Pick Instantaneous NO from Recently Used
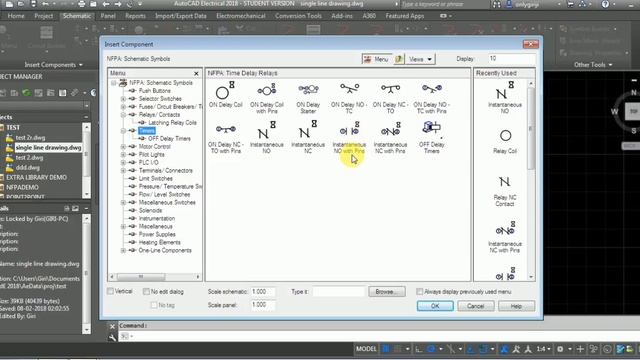 505,97
